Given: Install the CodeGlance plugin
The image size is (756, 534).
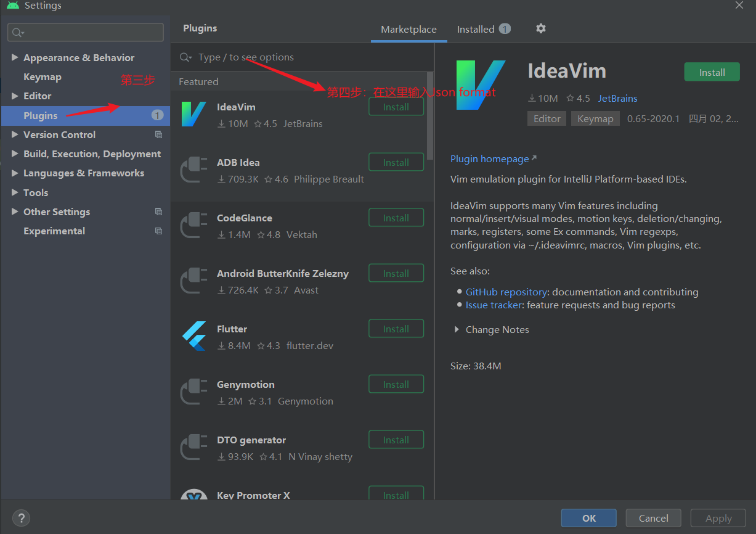Looking at the screenshot, I should pyautogui.click(x=396, y=218).
